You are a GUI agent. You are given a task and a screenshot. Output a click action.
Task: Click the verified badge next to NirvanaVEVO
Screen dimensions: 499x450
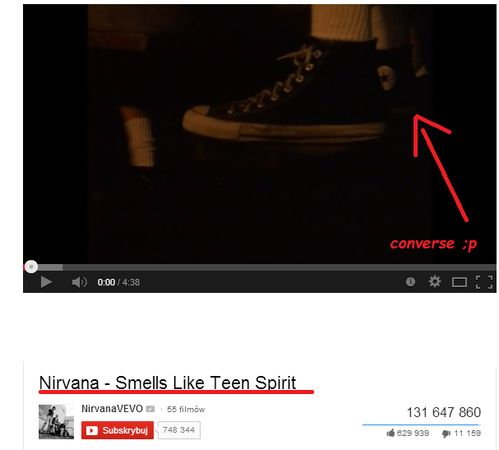tap(150, 409)
